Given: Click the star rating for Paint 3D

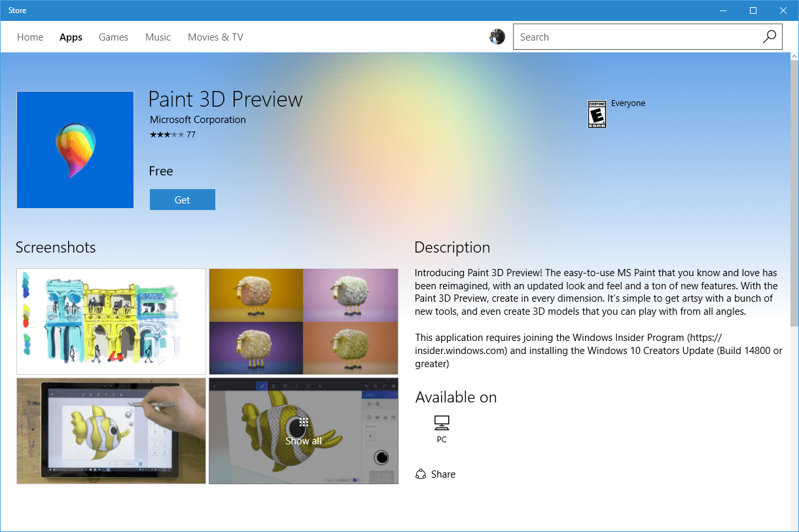Looking at the screenshot, I should [166, 134].
